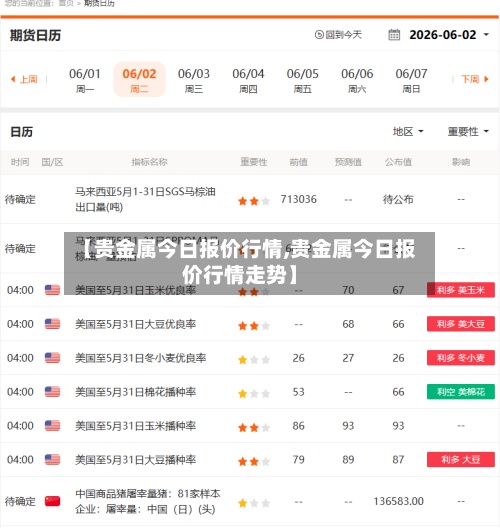This screenshot has height=528, width=500.
Task: Click the 利空 美棉花 impact tag
Action: pos(461,392)
